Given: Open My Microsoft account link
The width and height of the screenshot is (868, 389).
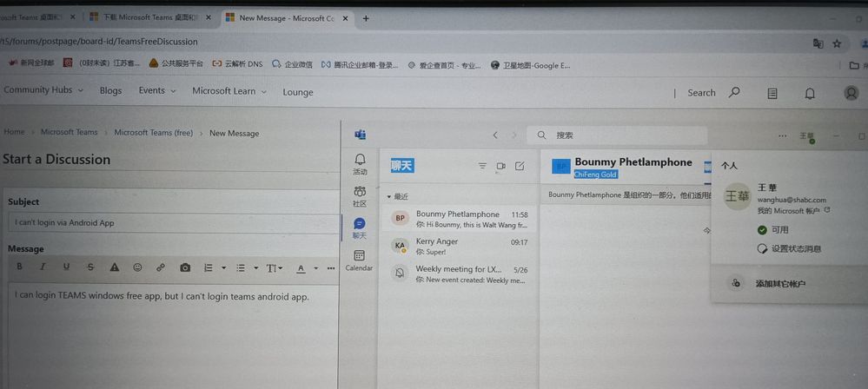Looking at the screenshot, I should point(794,211).
